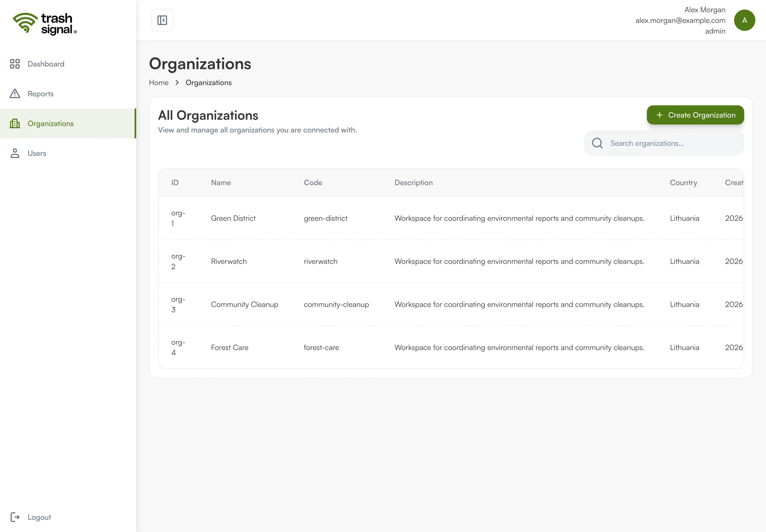The height and width of the screenshot is (532, 766).
Task: Select the Forest Care name cell
Action: (x=230, y=347)
